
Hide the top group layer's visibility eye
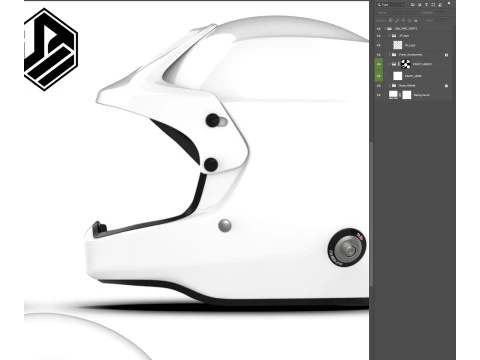click(379, 29)
